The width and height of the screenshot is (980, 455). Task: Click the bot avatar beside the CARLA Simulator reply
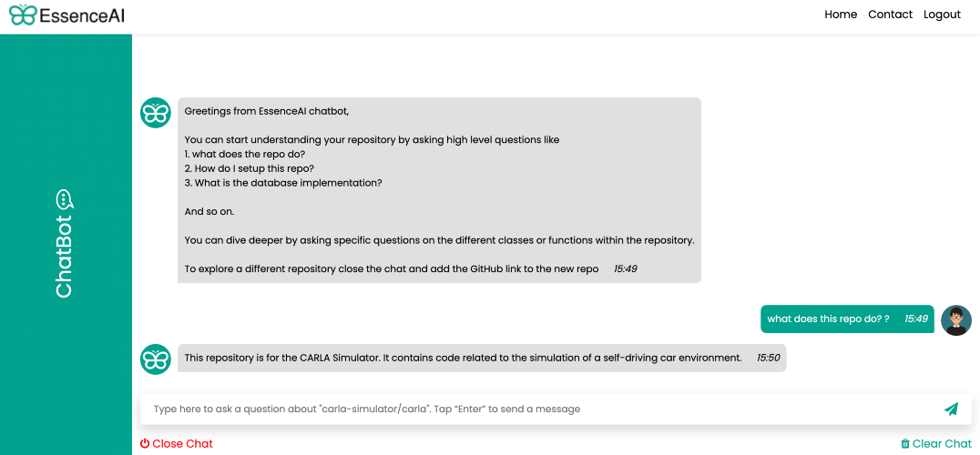156,359
